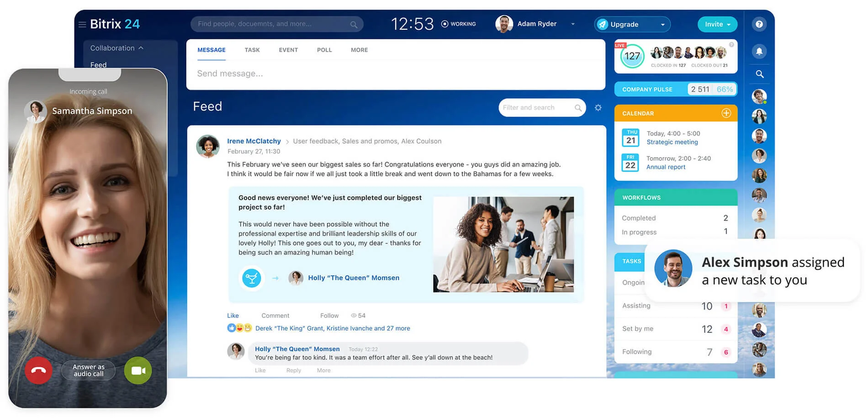This screenshot has height=418, width=868.
Task: Open the Set by me tasks row
Action: 676,329
